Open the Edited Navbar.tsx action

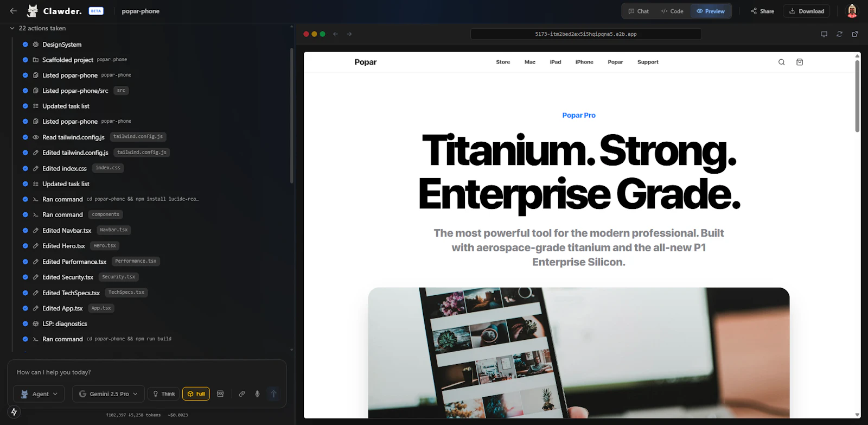(76, 230)
